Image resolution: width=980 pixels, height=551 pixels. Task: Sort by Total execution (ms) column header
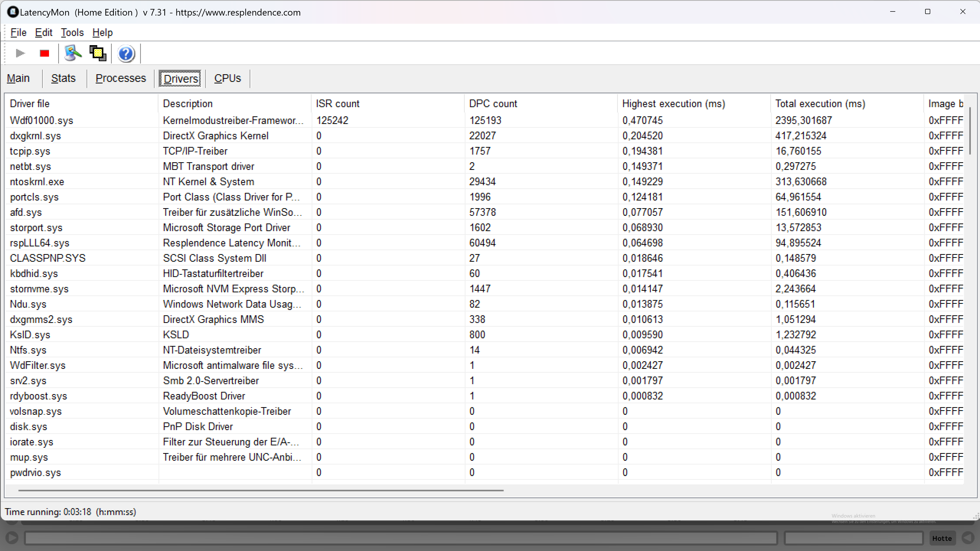[x=847, y=103]
